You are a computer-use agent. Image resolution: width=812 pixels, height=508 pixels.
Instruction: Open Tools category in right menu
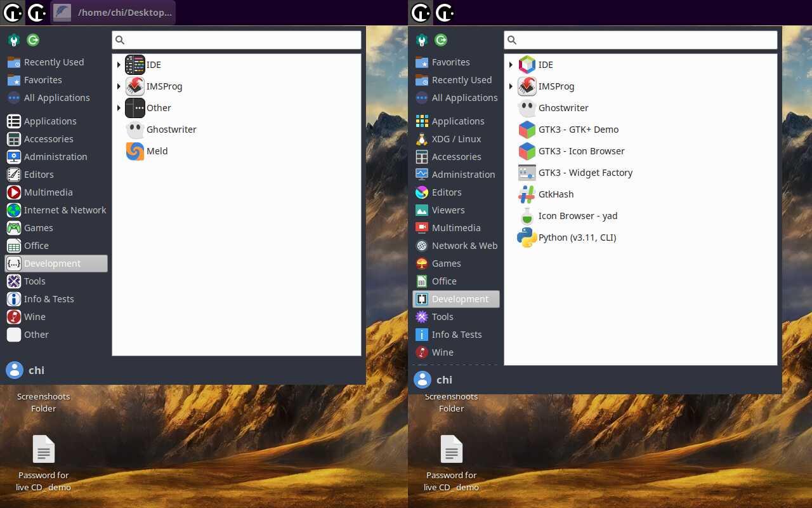tap(456, 317)
